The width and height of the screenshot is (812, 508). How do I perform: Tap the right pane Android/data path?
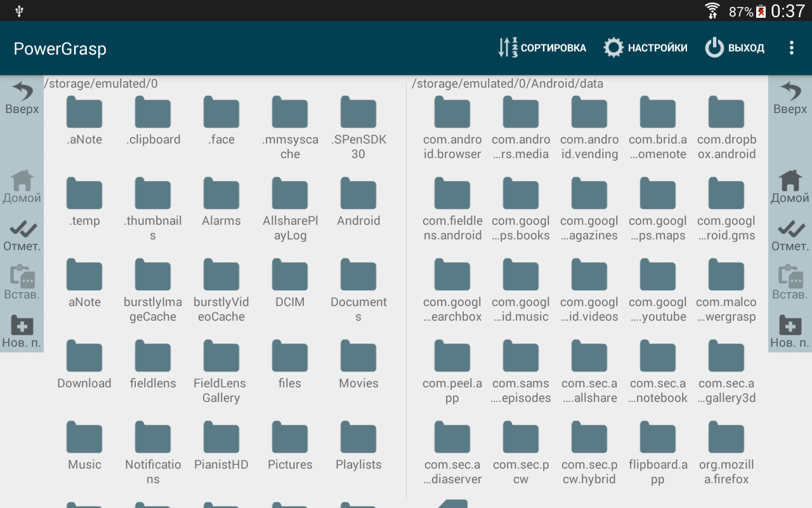(507, 84)
